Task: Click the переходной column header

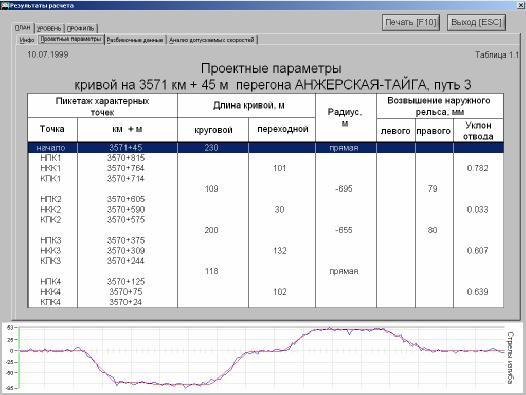Action: (282, 129)
